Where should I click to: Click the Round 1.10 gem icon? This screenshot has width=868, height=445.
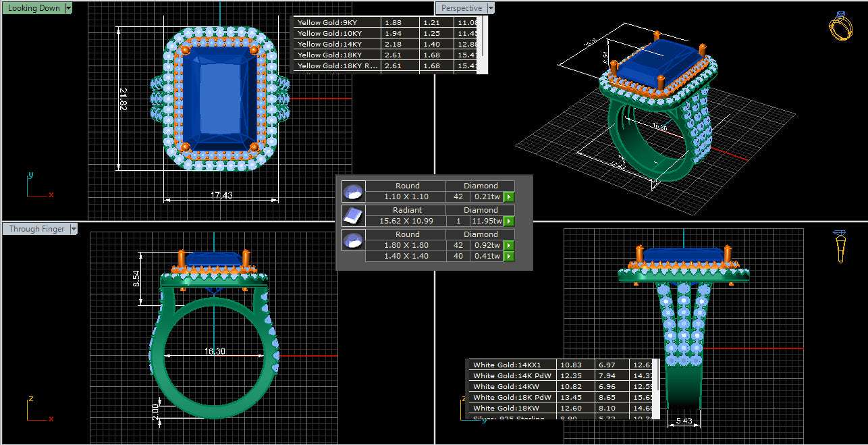coord(353,191)
